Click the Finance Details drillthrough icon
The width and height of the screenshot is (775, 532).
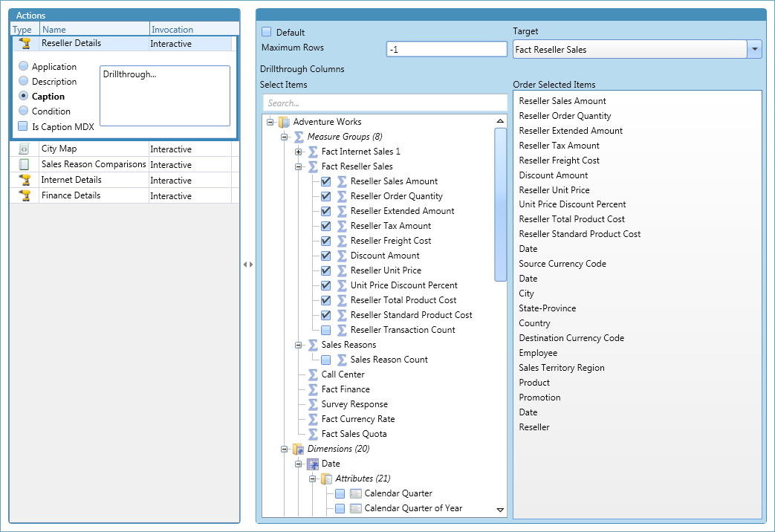pos(25,196)
